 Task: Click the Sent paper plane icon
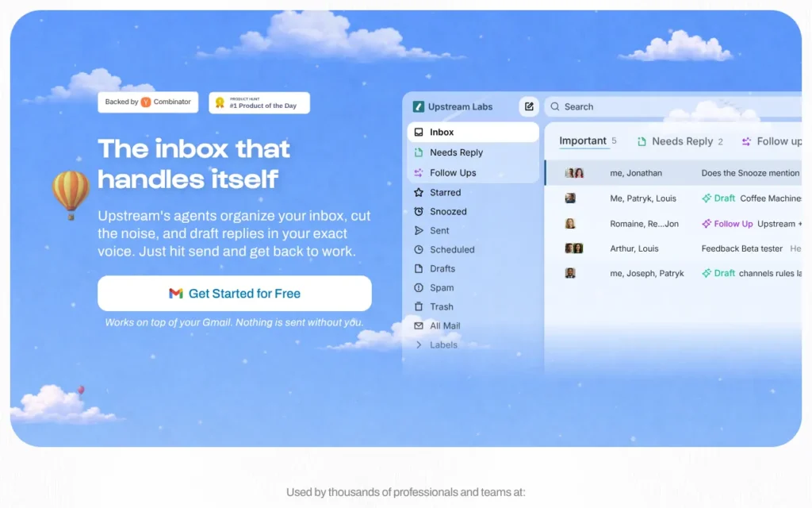coord(419,231)
